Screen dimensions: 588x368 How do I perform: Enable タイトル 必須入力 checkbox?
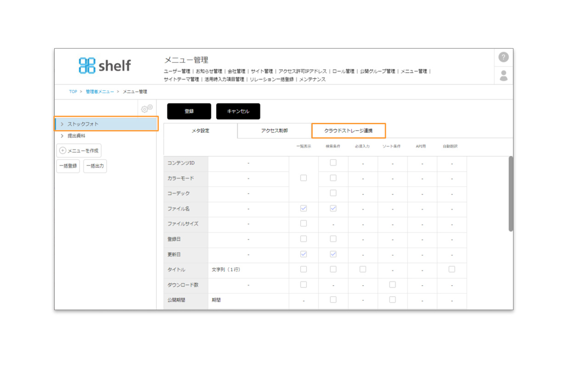pos(363,269)
